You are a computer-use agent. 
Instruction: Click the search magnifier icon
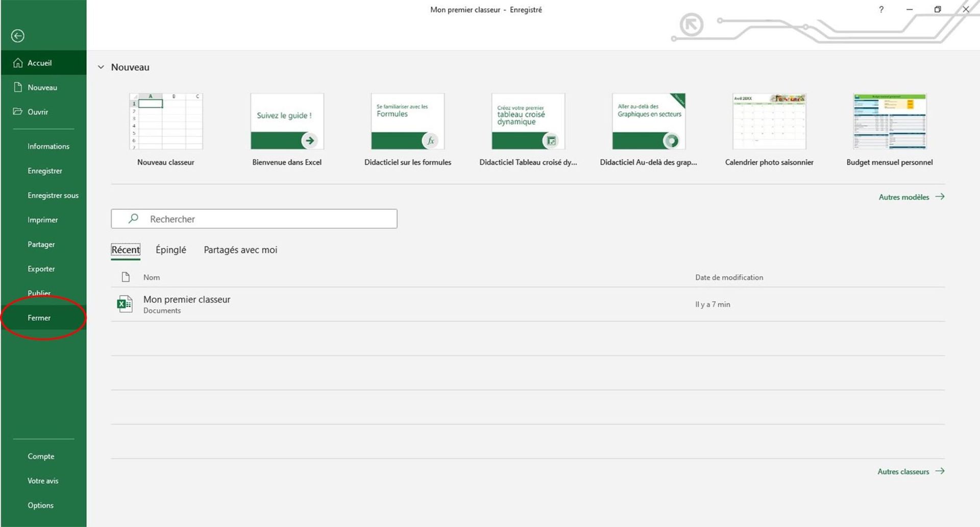(133, 219)
